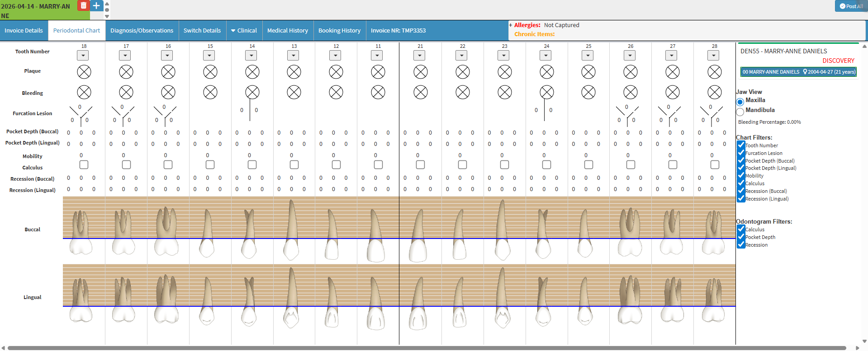868x351 pixels.
Task: Expand the Clinical menu
Action: tap(244, 31)
